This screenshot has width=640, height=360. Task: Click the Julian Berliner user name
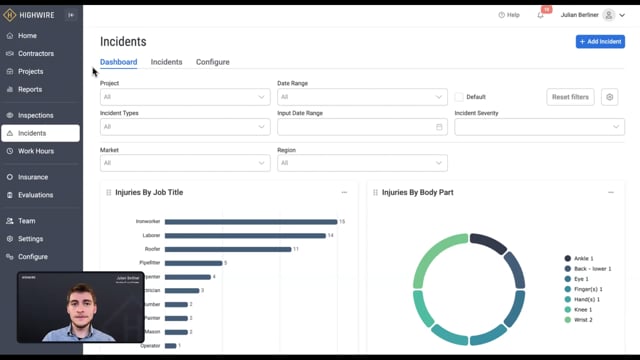point(579,15)
